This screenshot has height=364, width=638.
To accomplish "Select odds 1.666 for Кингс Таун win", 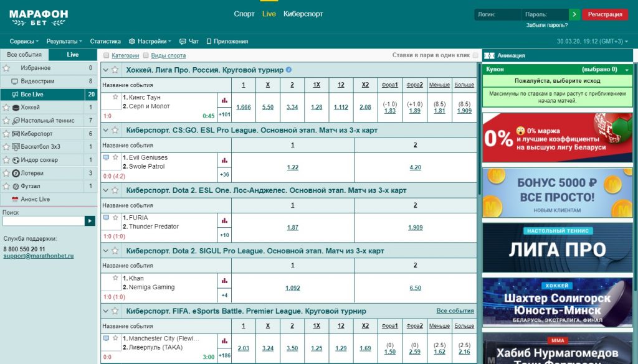I will pos(243,107).
